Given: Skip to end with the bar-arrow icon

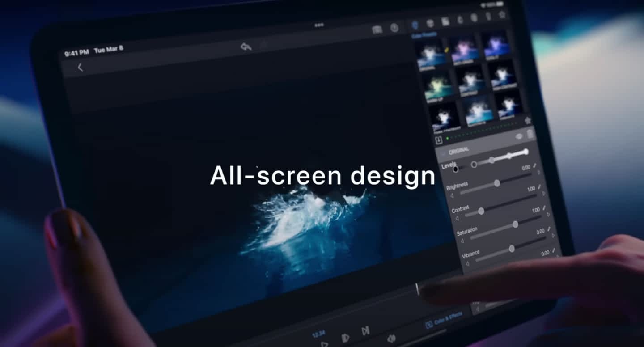Looking at the screenshot, I should pos(365,331).
